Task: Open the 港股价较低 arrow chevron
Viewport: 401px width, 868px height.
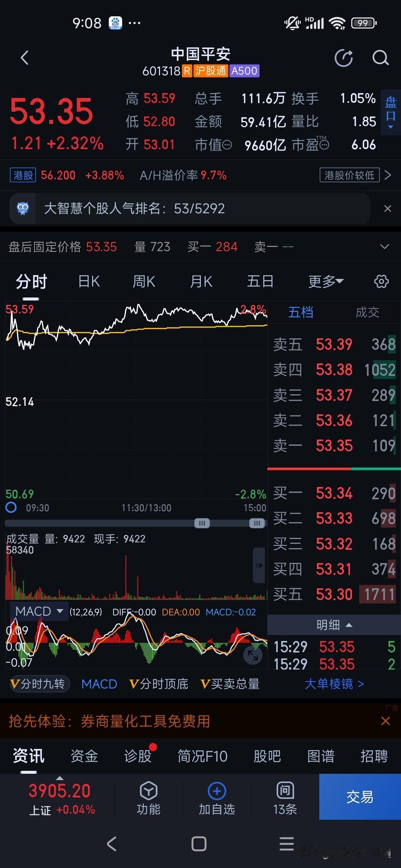Action: [388, 175]
